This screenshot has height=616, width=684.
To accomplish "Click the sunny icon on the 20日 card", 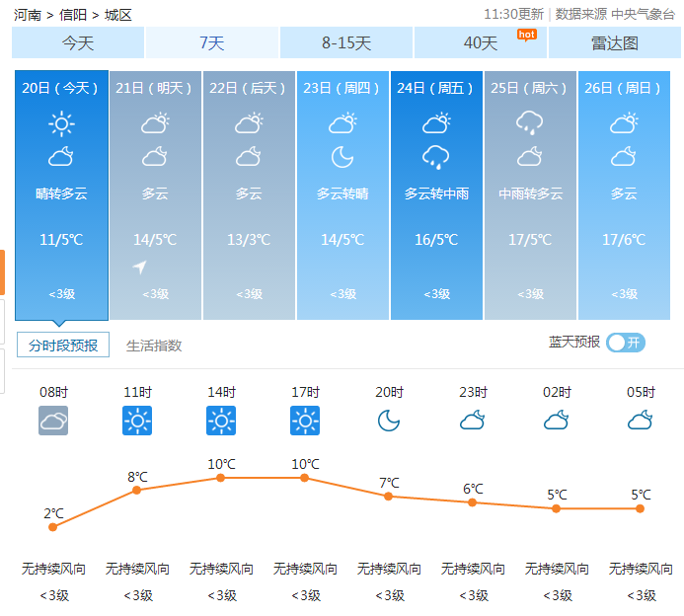I will [61, 124].
